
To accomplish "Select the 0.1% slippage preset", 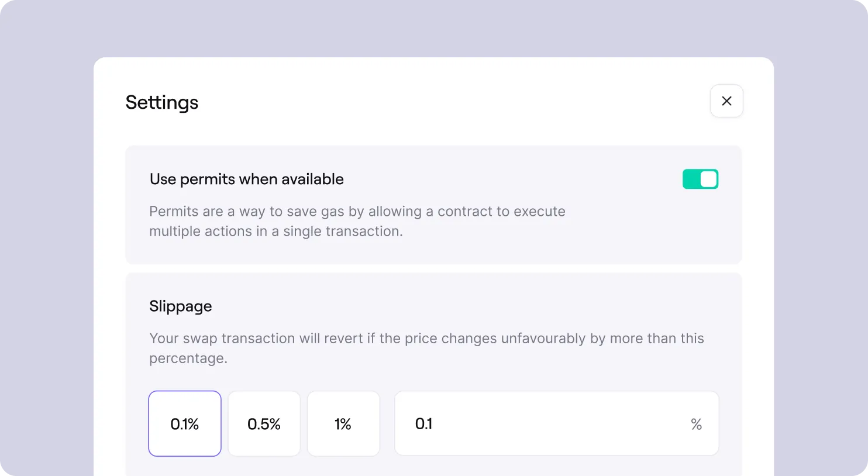I will 184,423.
